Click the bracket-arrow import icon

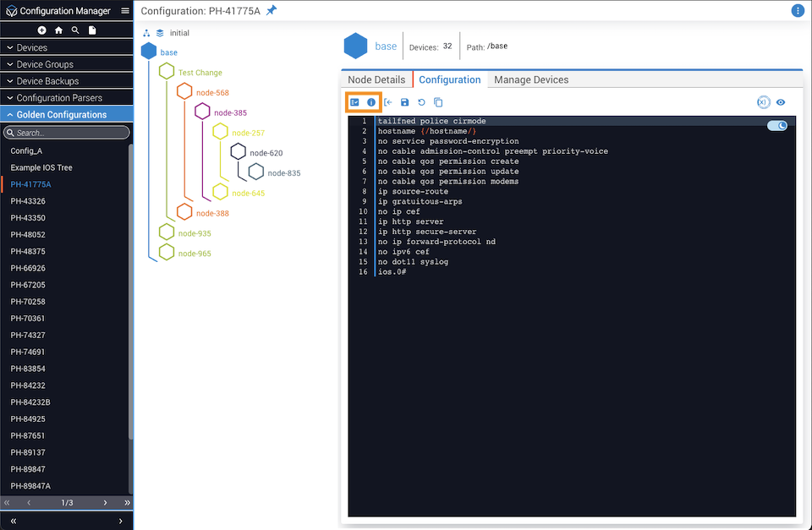pyautogui.click(x=388, y=102)
